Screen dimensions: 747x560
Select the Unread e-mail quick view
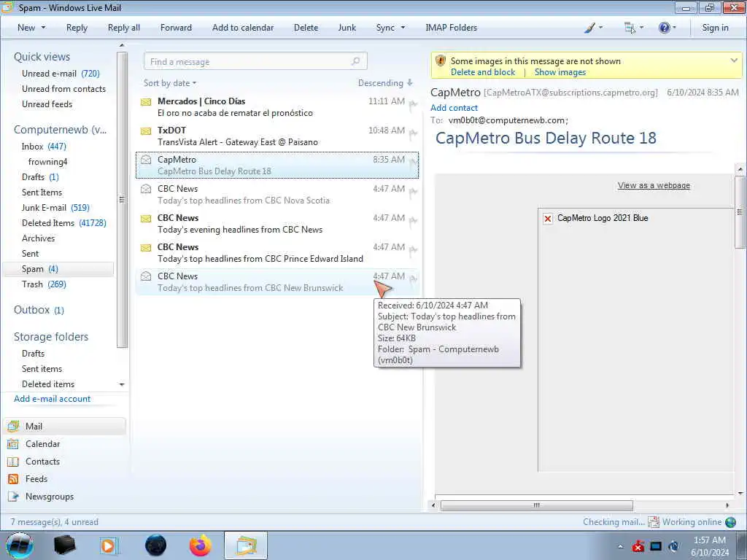pos(61,74)
